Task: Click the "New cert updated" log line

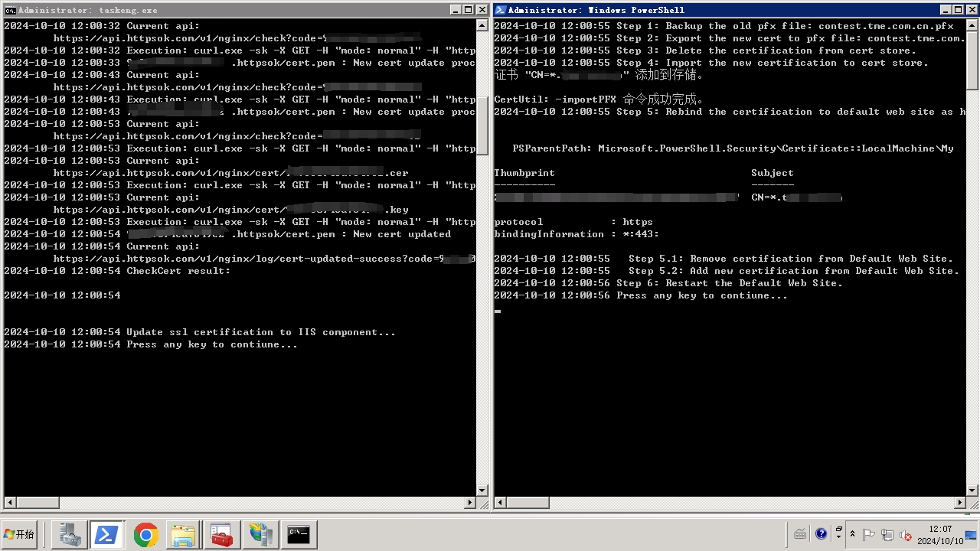Action: [227, 234]
